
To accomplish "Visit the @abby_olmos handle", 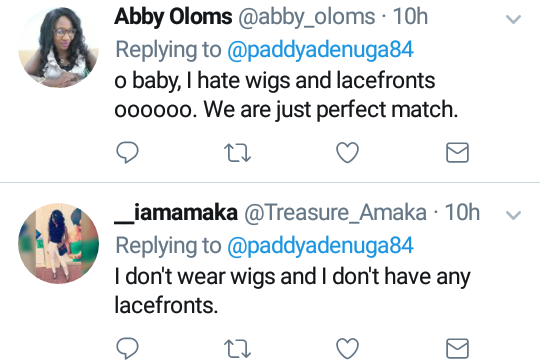I will point(307,17).
